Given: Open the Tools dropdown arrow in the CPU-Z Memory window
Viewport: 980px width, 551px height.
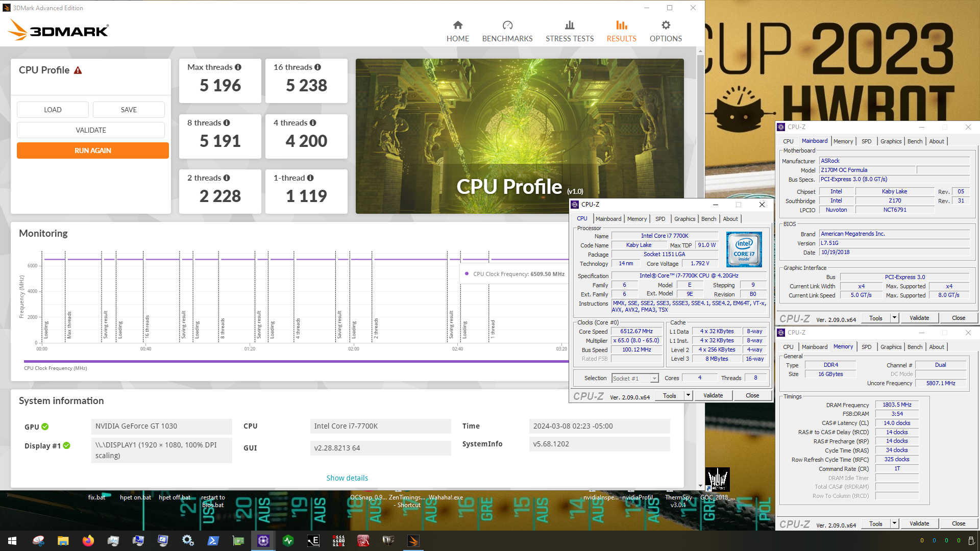Looking at the screenshot, I should [894, 523].
